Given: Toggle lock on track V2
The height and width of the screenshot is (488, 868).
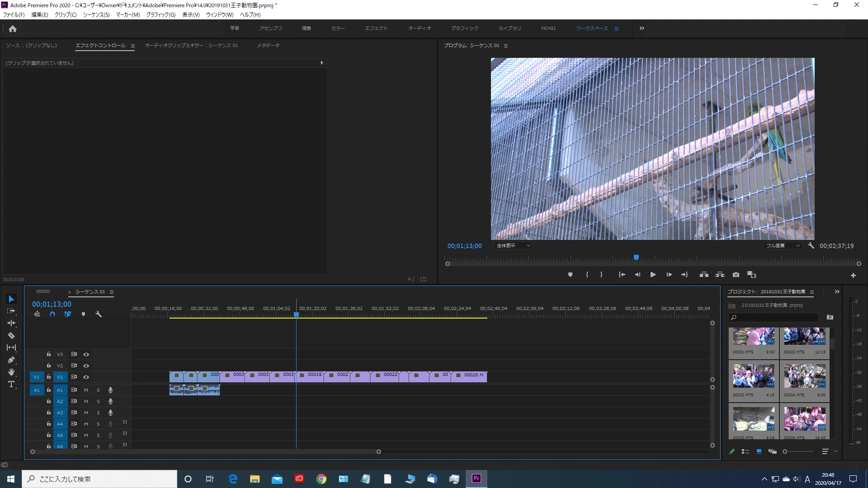Looking at the screenshot, I should click(49, 366).
